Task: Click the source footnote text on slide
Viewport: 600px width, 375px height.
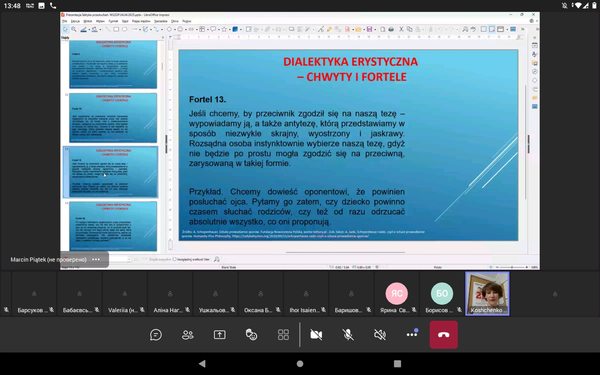Action: point(303,234)
